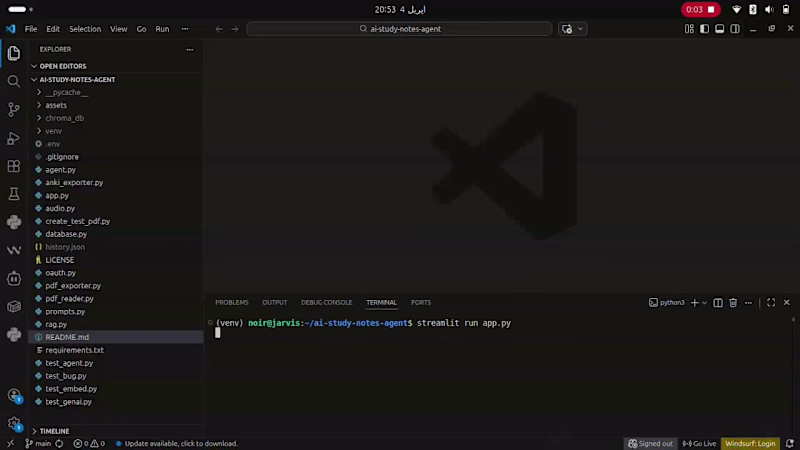The height and width of the screenshot is (450, 800).
Task: Open the Go menu
Action: [x=141, y=29]
